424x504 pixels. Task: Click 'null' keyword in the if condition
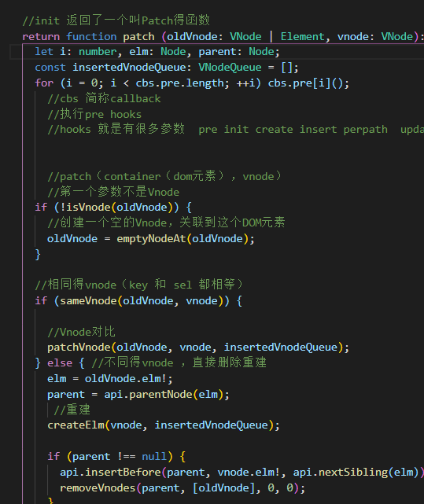[154, 456]
